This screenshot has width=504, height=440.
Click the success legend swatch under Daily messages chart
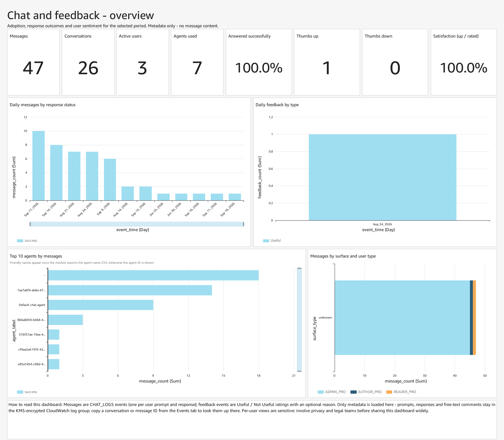coord(20,241)
